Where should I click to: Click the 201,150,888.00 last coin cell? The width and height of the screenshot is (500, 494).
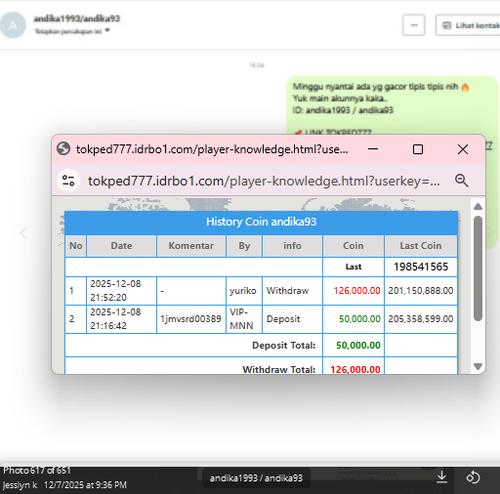tap(421, 291)
